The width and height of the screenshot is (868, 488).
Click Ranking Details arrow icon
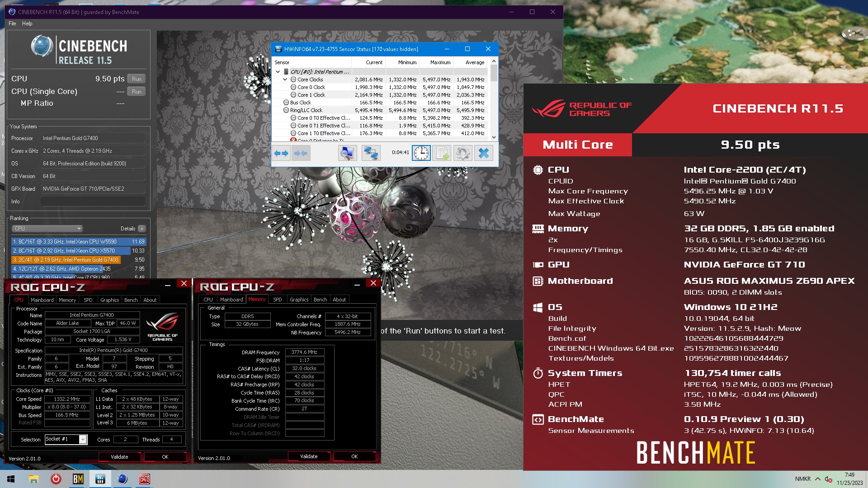142,229
